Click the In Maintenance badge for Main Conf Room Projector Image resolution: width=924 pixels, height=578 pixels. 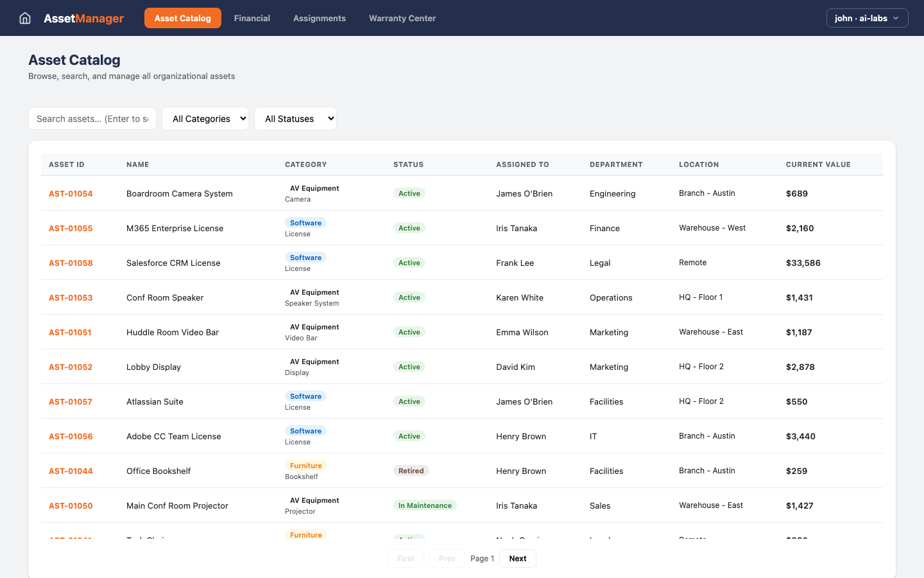point(425,505)
